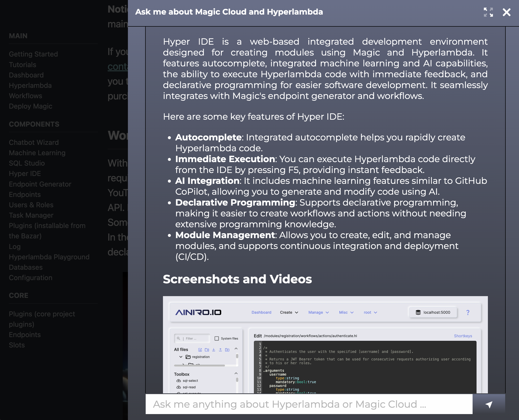The image size is (519, 420).
Task: Click the Edit file path label
Action: point(305,336)
